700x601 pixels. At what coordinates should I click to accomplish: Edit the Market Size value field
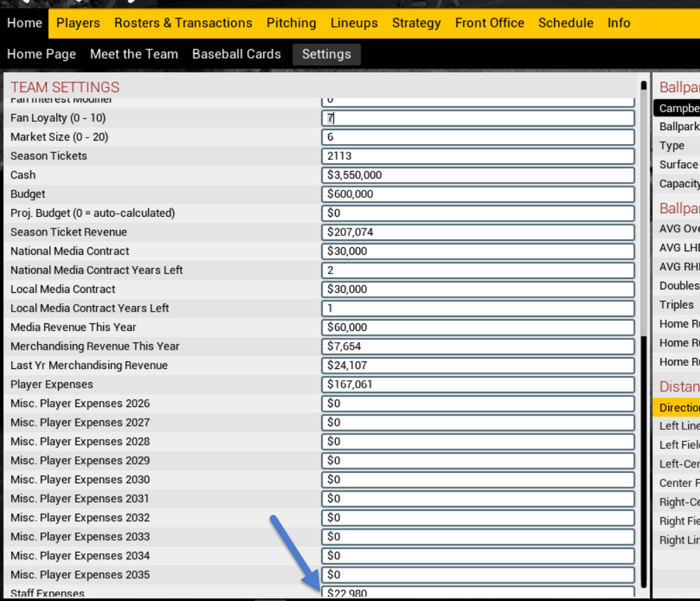(478, 137)
